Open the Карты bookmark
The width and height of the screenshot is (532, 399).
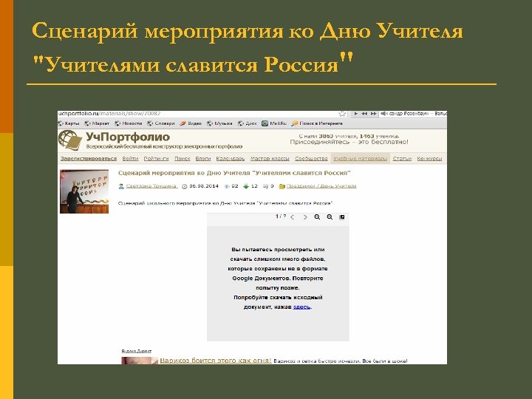[69, 123]
